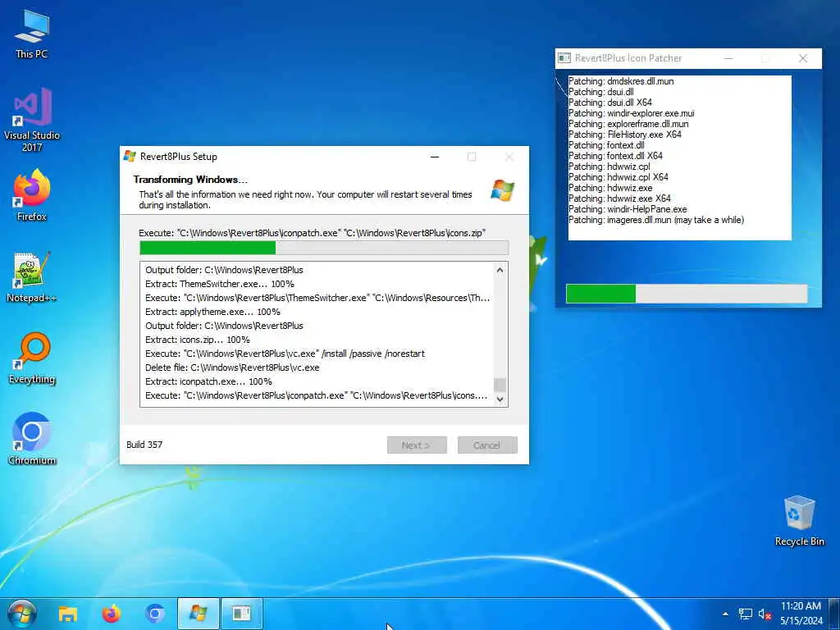The image size is (840, 630).
Task: Click 'Build 357' label in setup
Action: 144,445
